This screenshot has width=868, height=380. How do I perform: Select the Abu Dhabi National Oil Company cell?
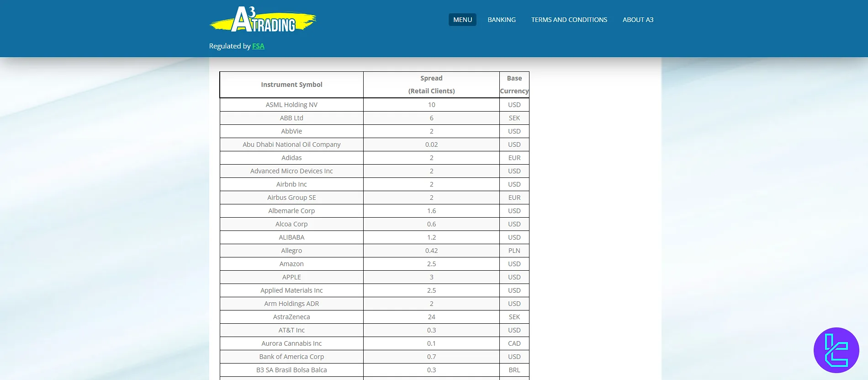[291, 145]
